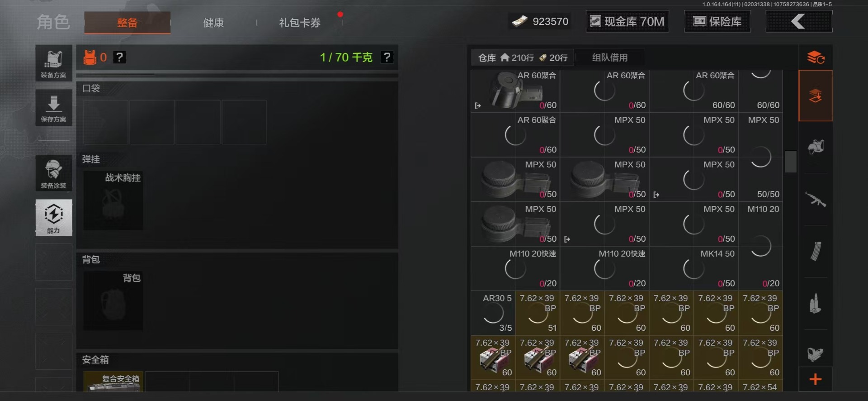Click the empty 战术胸挂 chest rig slot

click(113, 200)
